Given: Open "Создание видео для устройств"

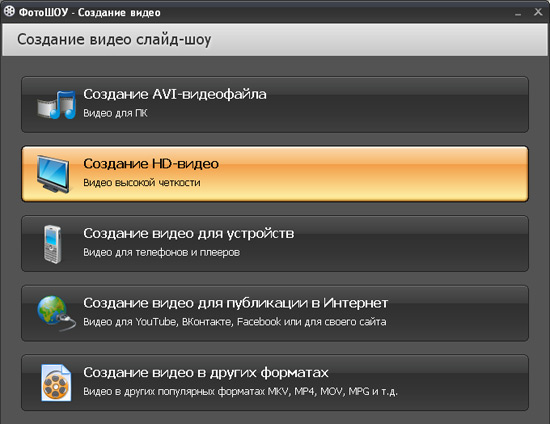Looking at the screenshot, I should (275, 243).
